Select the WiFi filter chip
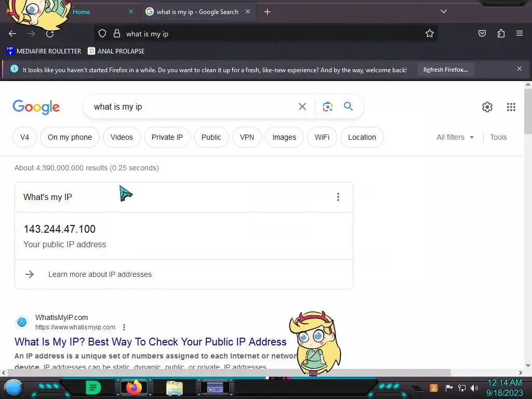The image size is (532, 399). [322, 137]
